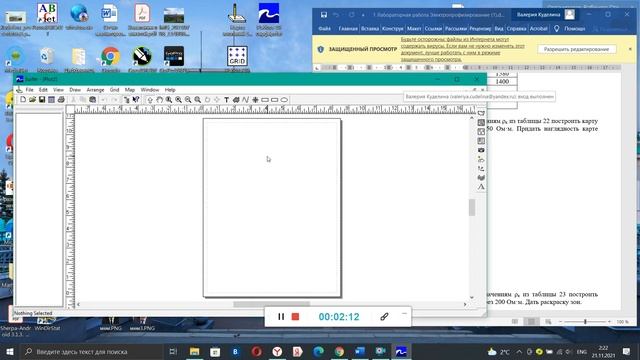The width and height of the screenshot is (640, 360).
Task: Create a new plot document in Surfer
Action: (23, 100)
